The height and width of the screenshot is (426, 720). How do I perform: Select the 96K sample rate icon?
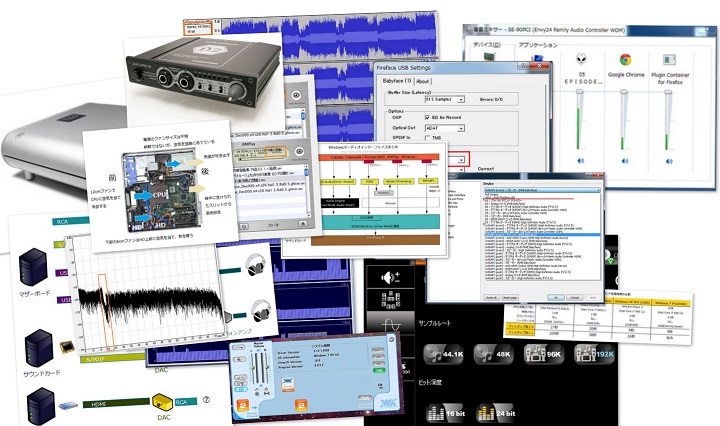(544, 354)
